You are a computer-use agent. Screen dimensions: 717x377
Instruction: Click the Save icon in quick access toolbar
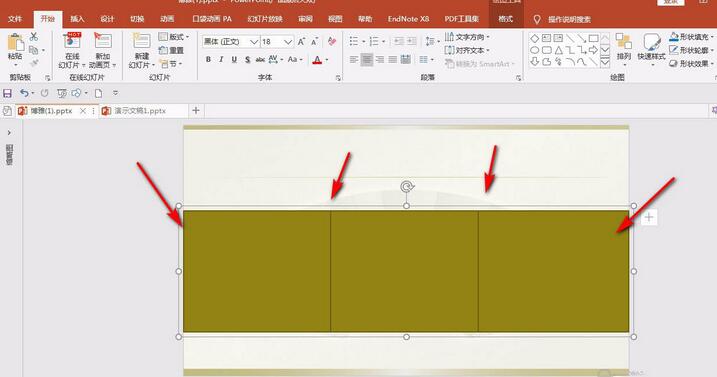(7, 93)
